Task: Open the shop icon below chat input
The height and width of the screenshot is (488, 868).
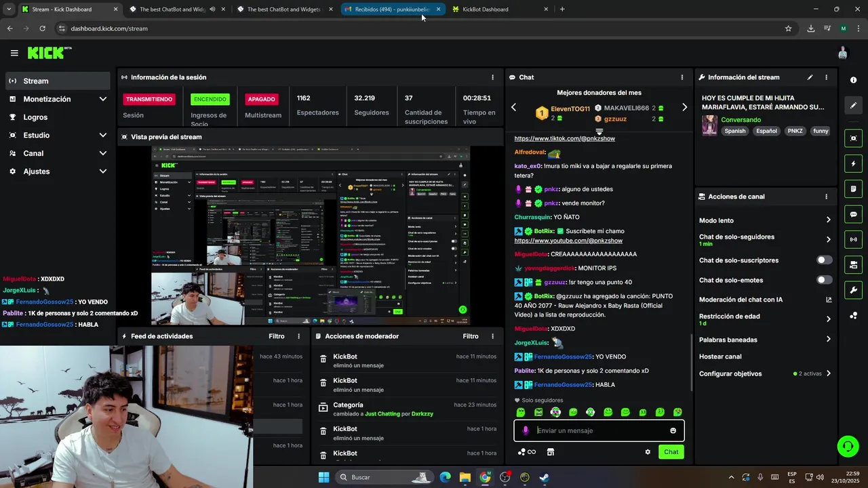Action: (551, 452)
